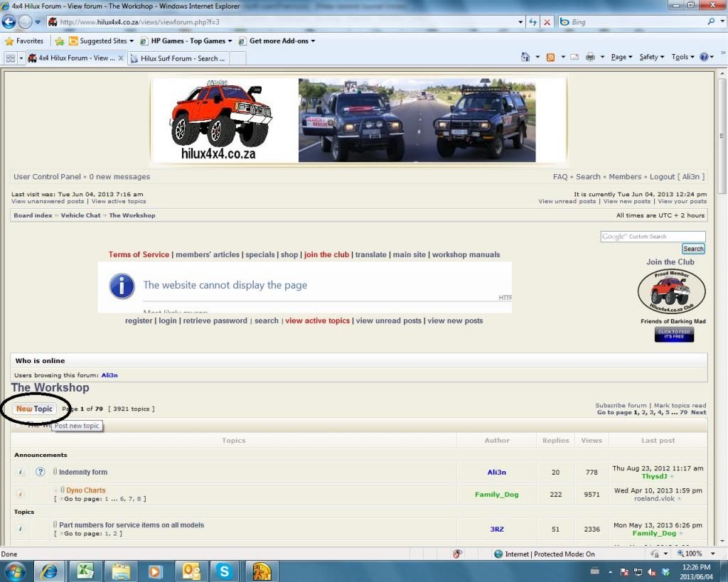
Task: Open a new blank tab
Action: tap(237, 58)
